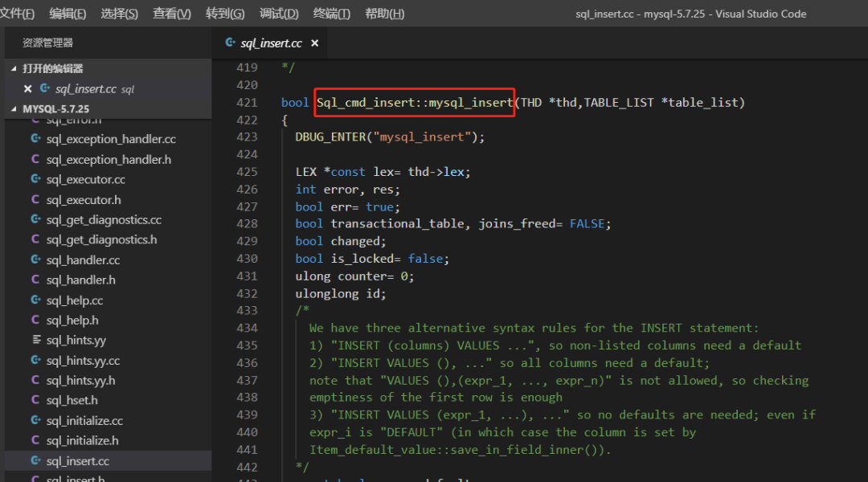The image size is (868, 482).
Task: Click C++ icon beside sql_executor.cc
Action: pyautogui.click(x=36, y=179)
